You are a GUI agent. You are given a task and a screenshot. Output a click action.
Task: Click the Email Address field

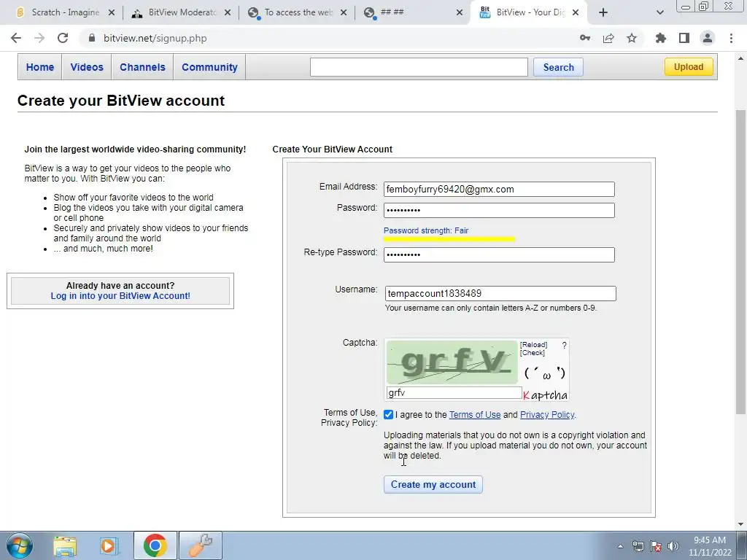tap(499, 189)
